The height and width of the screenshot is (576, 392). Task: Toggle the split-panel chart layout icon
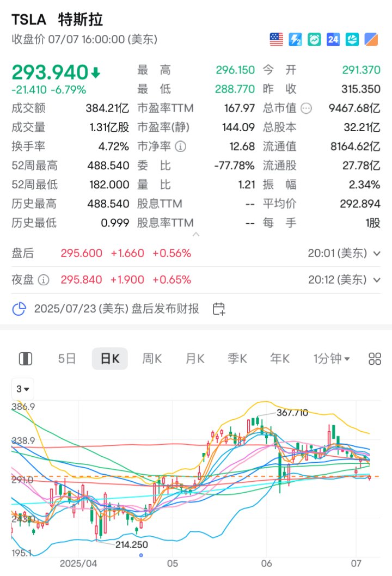(x=26, y=359)
